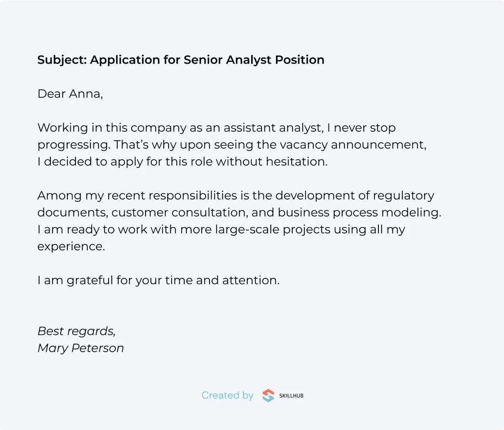Image resolution: width=504 pixels, height=430 pixels.
Task: Click the word "experience." ending the paragraph
Action: [x=71, y=247]
